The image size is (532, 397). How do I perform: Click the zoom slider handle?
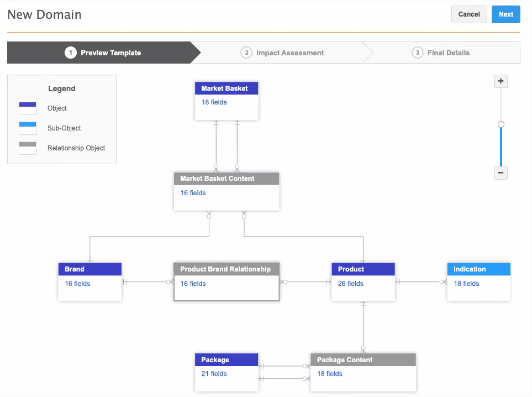501,124
